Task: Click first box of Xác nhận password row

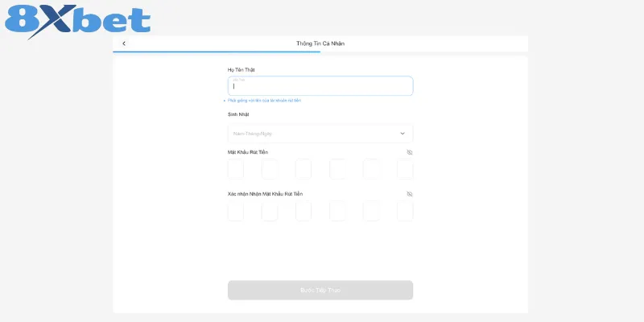Action: pyautogui.click(x=235, y=211)
